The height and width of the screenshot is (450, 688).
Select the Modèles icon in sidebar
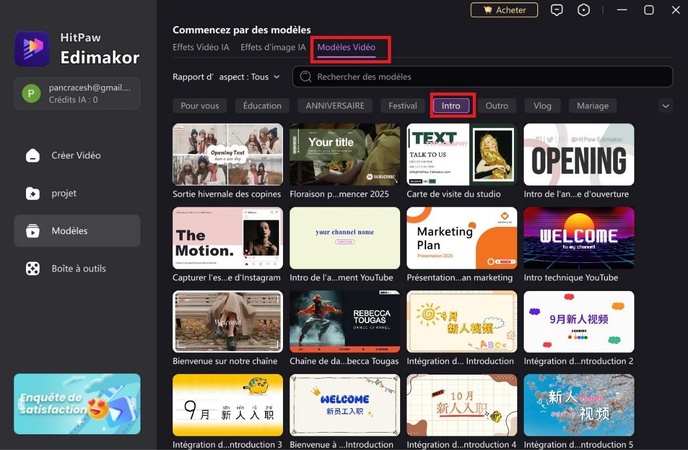coord(32,231)
